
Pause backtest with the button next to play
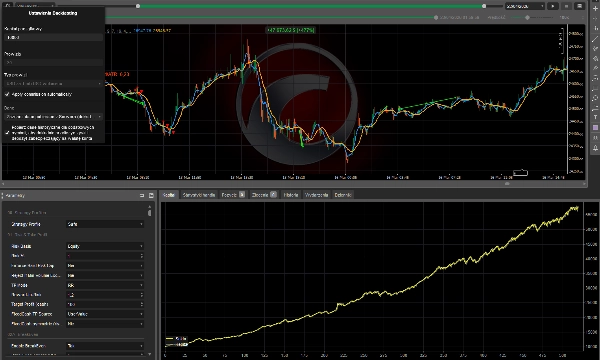tap(566, 6)
